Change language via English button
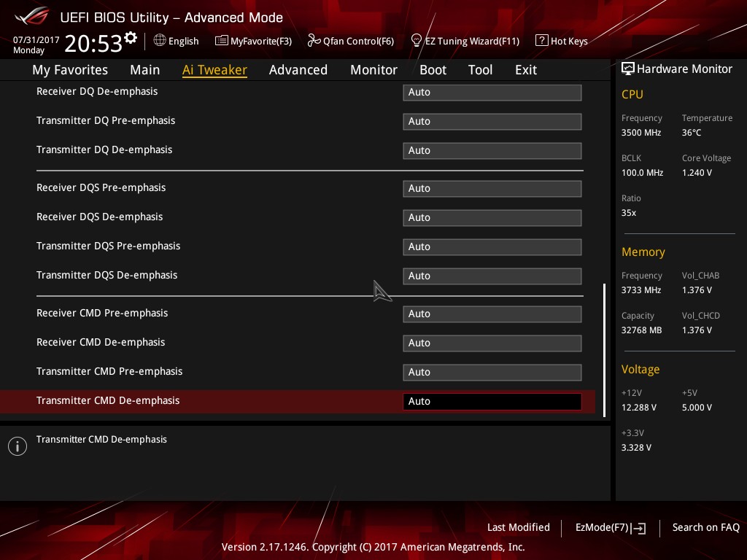Image resolution: width=747 pixels, height=560 pixels. [x=183, y=42]
